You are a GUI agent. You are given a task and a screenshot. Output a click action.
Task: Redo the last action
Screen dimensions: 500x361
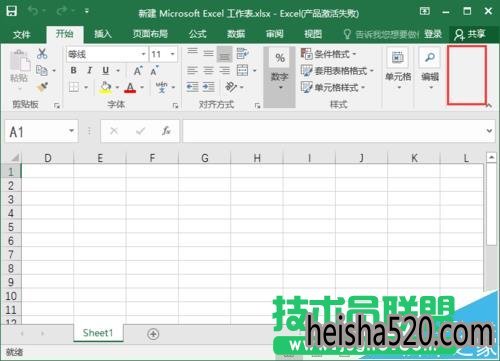(x=62, y=11)
